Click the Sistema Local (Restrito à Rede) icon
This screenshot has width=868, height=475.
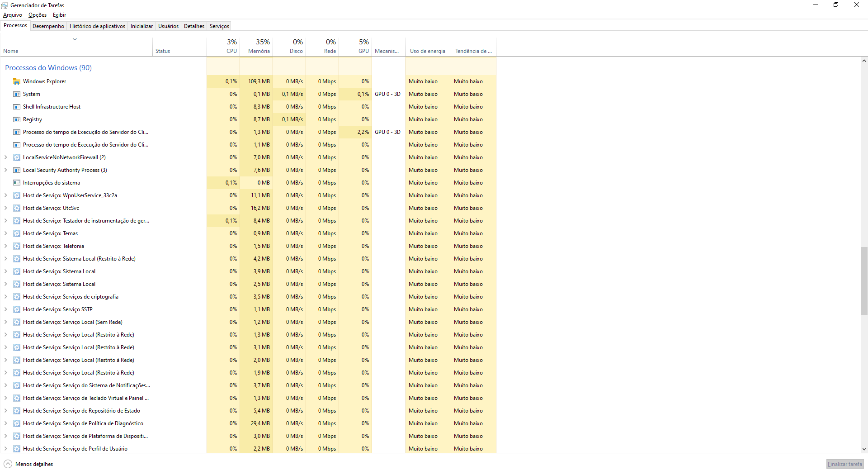(x=17, y=259)
